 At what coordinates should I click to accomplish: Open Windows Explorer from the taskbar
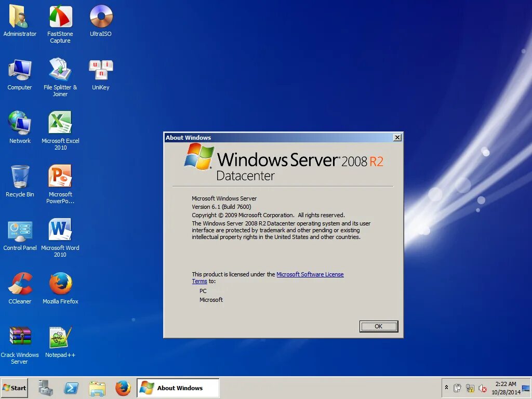click(97, 388)
